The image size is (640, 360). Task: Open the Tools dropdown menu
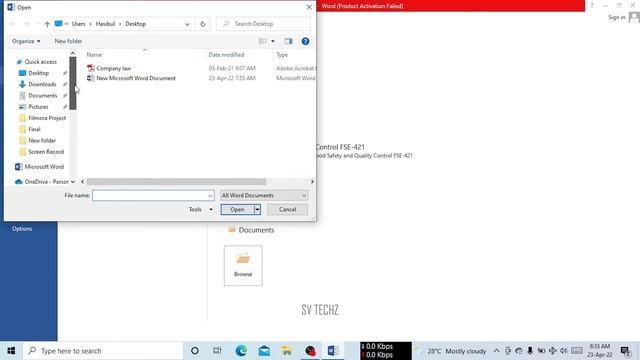coord(200,209)
